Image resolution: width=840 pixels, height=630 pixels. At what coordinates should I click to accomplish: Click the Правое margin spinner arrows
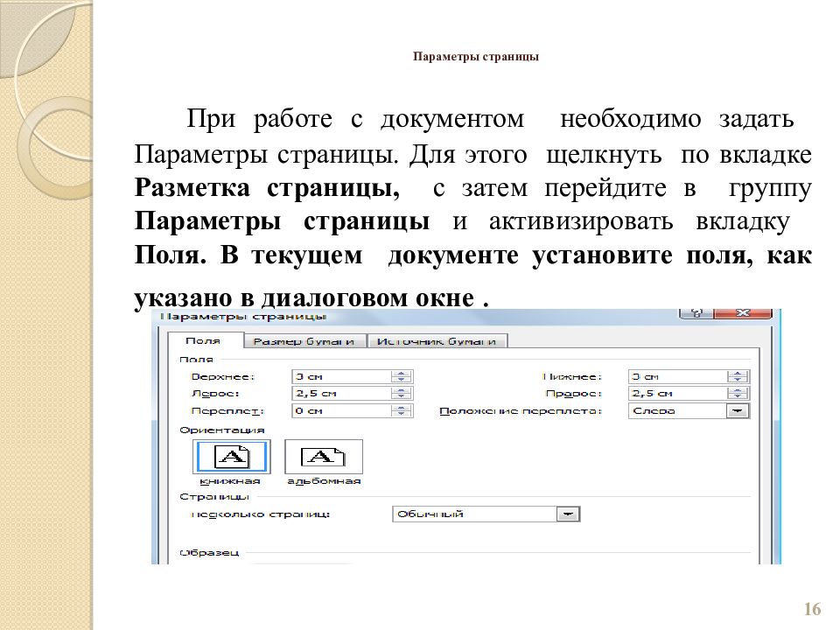coord(738,394)
